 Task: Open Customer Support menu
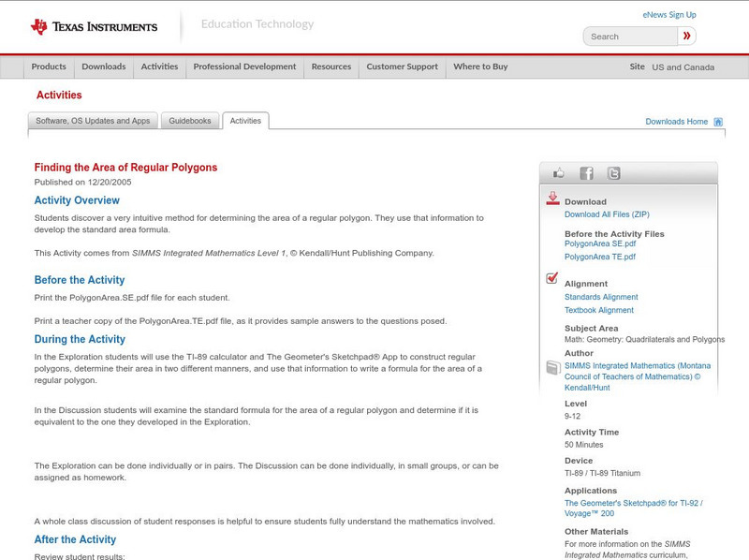(403, 66)
